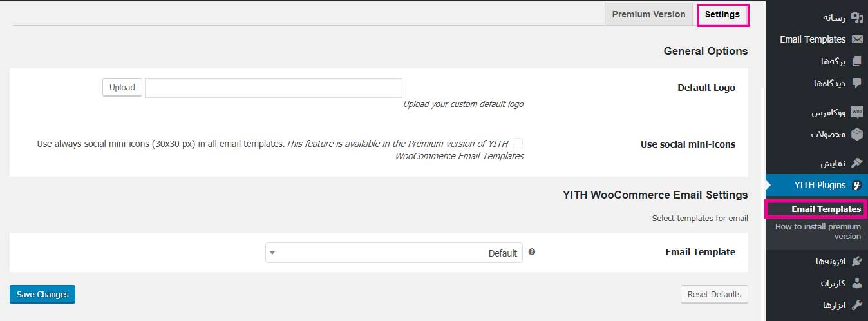The width and height of the screenshot is (868, 321).
Task: Click the appearance brush icon (نمایش)
Action: pyautogui.click(x=856, y=163)
